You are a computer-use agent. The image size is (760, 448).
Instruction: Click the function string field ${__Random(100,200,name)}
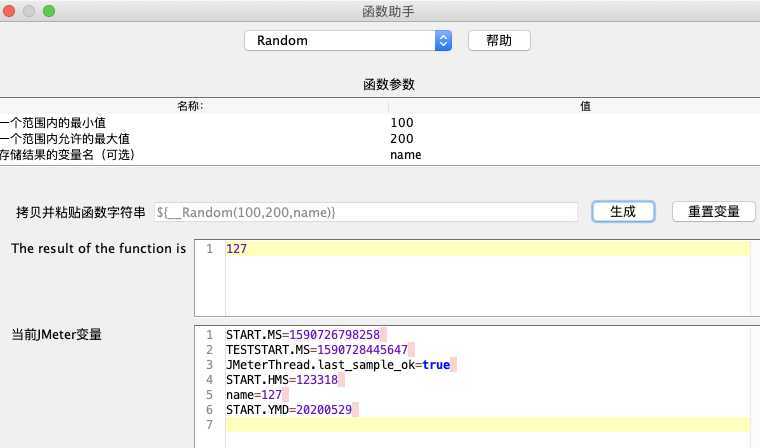[x=366, y=212]
